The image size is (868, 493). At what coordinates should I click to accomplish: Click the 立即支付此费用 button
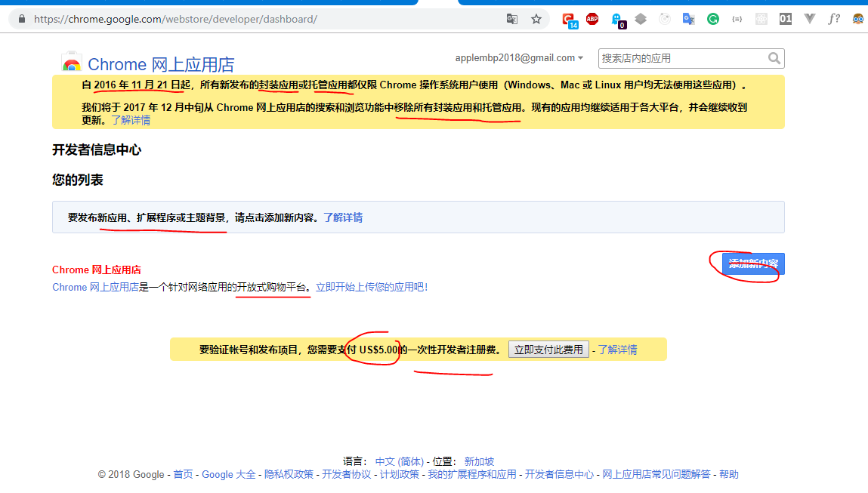click(x=548, y=350)
